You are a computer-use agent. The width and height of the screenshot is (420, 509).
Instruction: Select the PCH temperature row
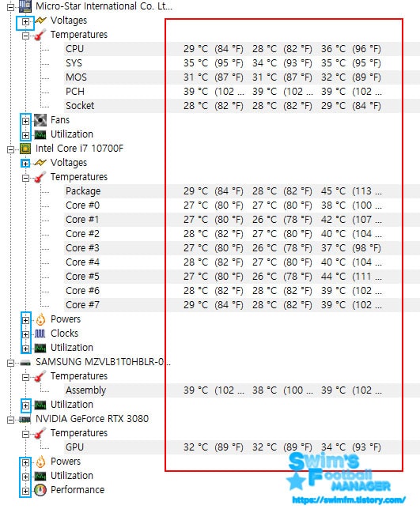pyautogui.click(x=242, y=92)
